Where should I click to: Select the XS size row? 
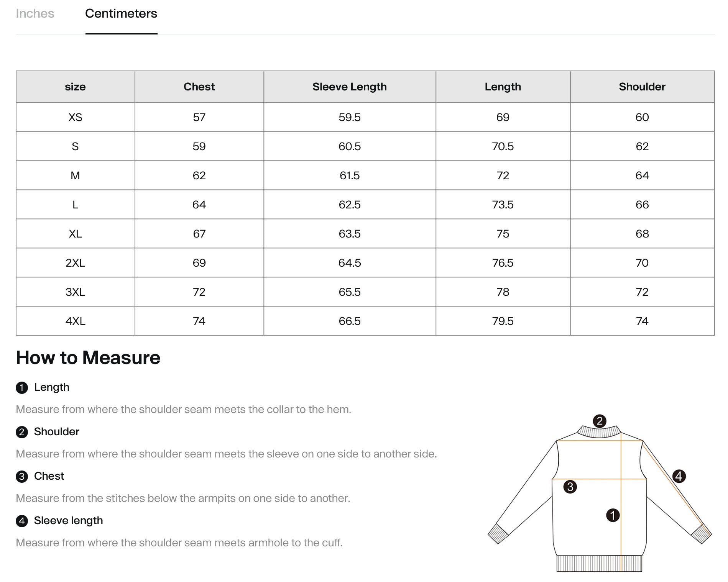coord(75,117)
